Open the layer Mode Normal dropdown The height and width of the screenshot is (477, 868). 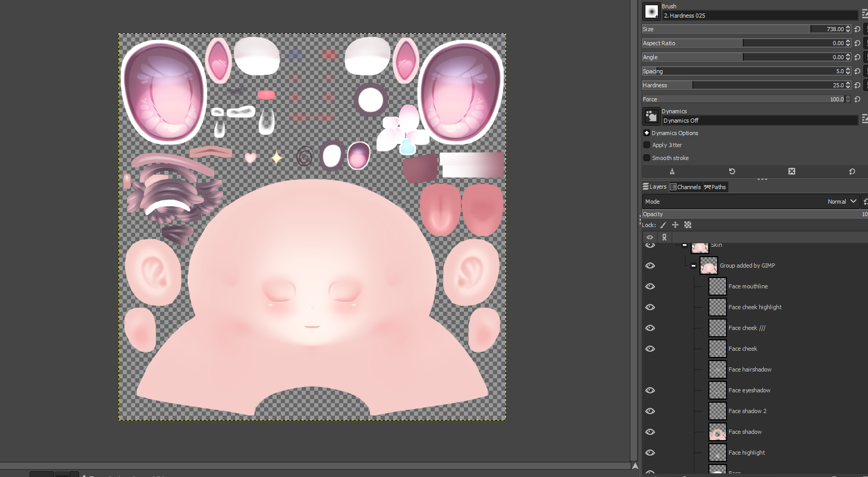click(752, 202)
